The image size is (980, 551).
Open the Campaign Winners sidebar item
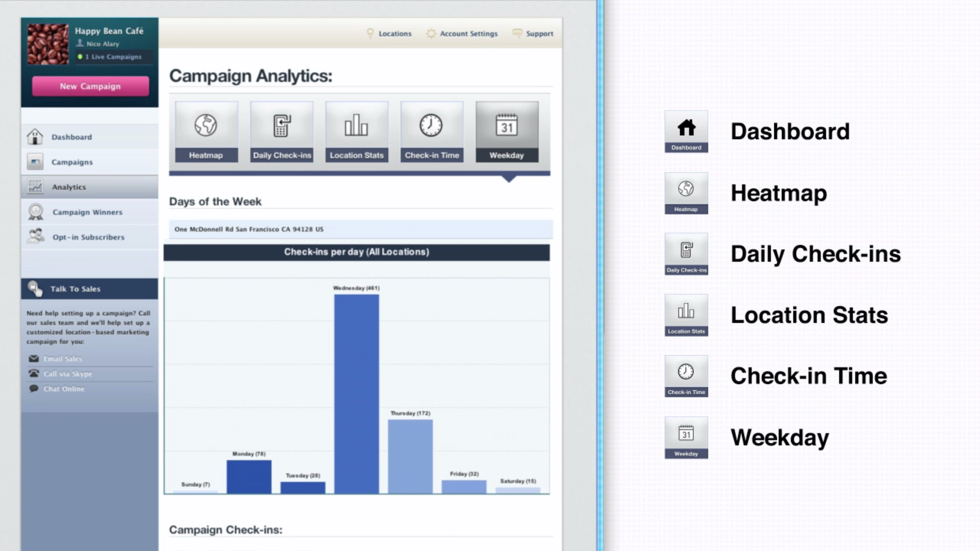87,212
